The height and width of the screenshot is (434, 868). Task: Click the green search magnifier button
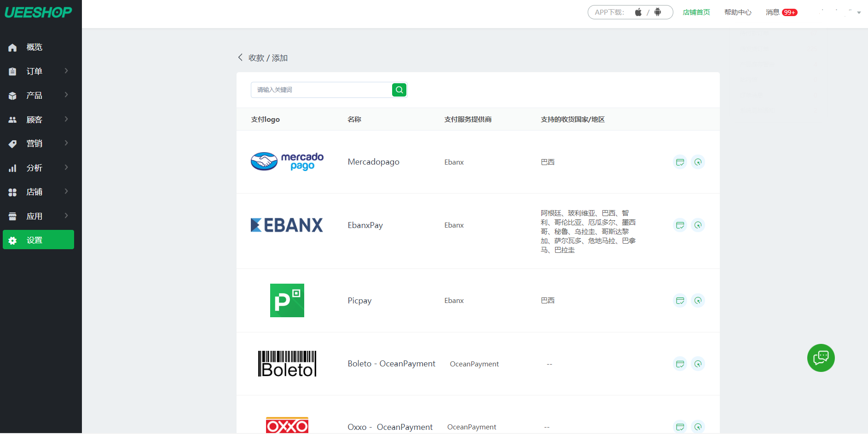[x=399, y=90]
